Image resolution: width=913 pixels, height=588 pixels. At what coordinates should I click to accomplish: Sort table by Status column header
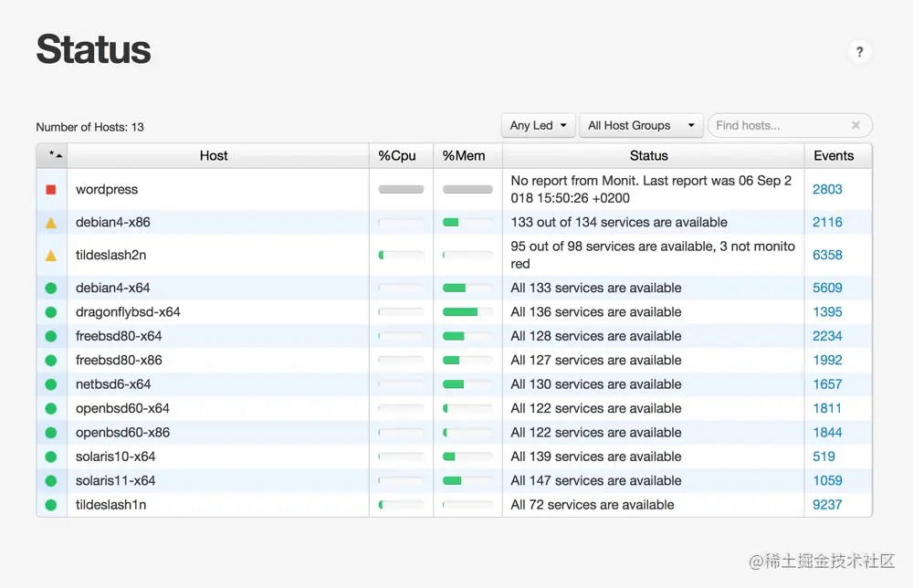point(653,155)
